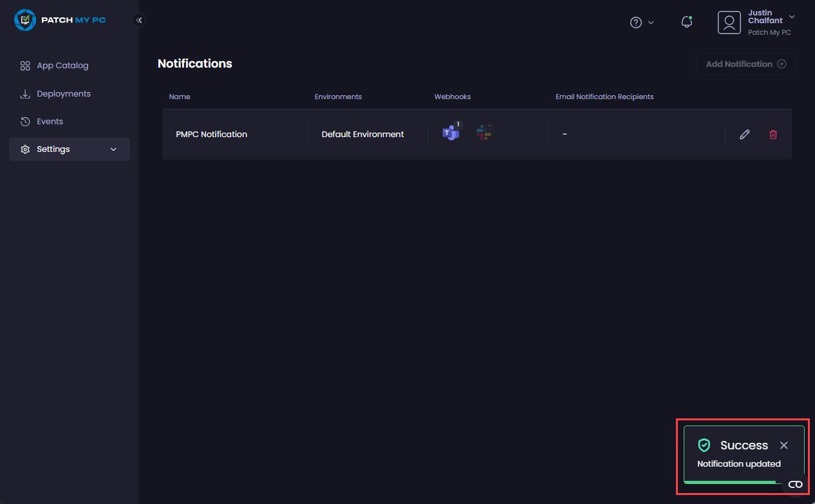Screen dimensions: 815x504
Task: Expand the Settings menu chevron
Action: pos(114,149)
